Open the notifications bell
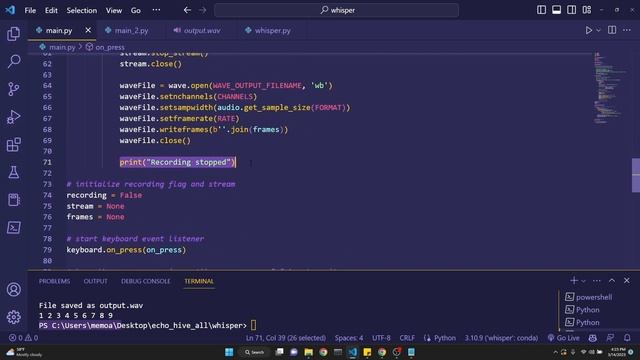Viewport: 640px width, 360px height. point(627,338)
